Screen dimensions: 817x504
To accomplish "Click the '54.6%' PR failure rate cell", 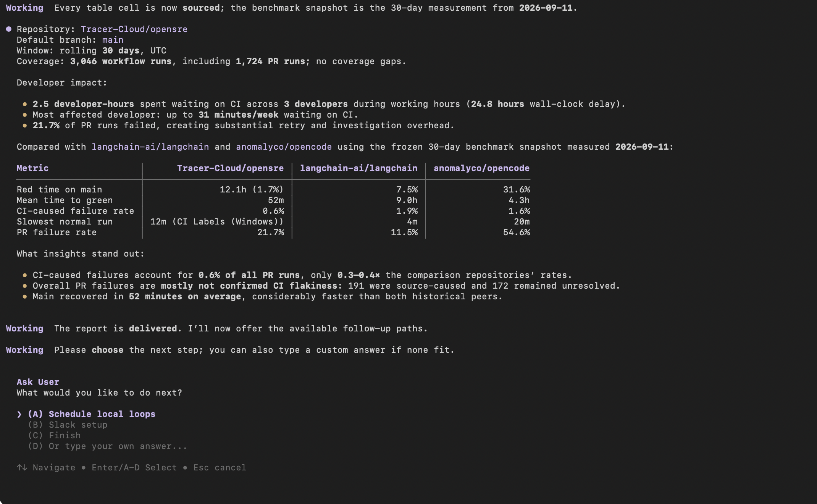I will [517, 233].
